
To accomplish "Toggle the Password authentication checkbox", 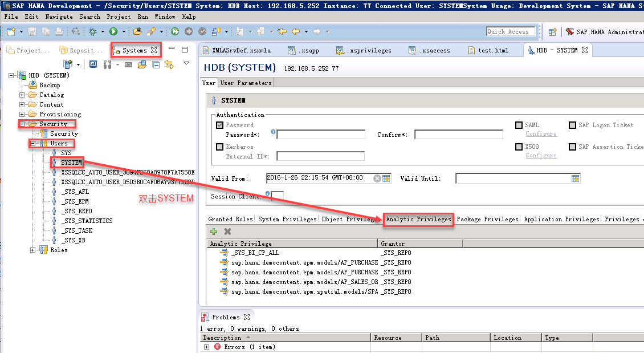I will coord(220,125).
